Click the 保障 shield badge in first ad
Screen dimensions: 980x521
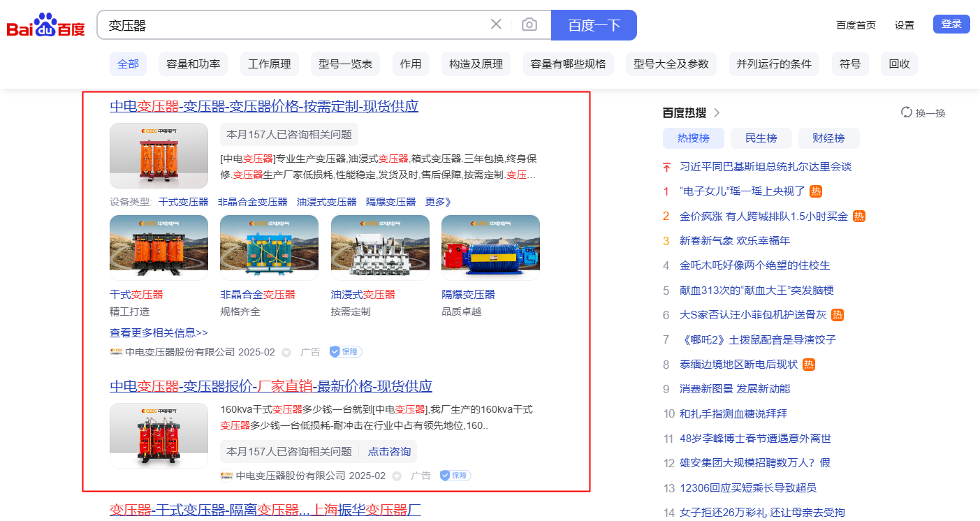tap(346, 352)
